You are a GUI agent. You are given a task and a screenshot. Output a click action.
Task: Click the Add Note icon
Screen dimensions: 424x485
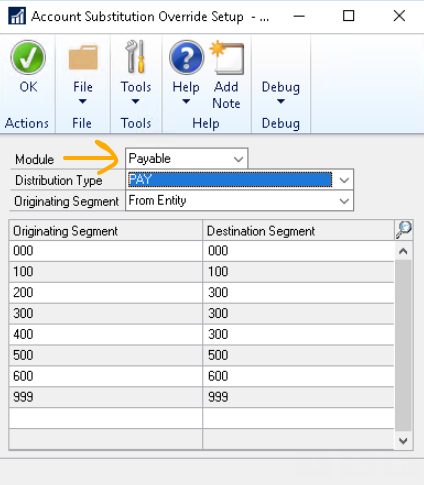[x=227, y=57]
